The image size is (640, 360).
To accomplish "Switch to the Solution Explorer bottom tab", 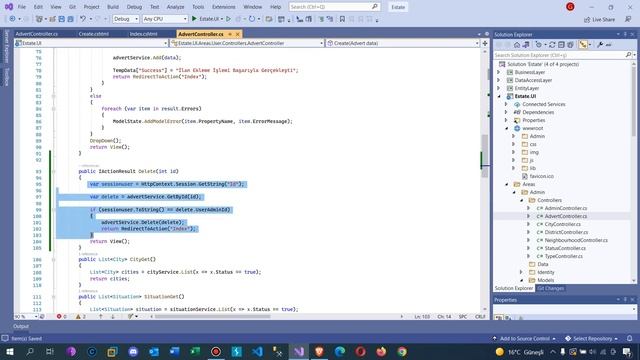I will (513, 288).
